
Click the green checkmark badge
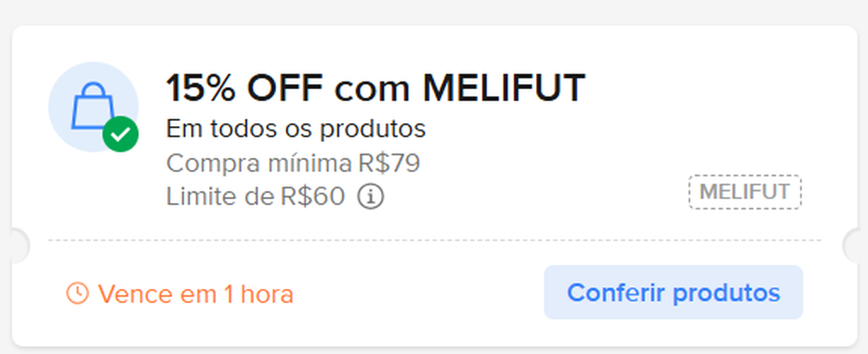pyautogui.click(x=120, y=135)
